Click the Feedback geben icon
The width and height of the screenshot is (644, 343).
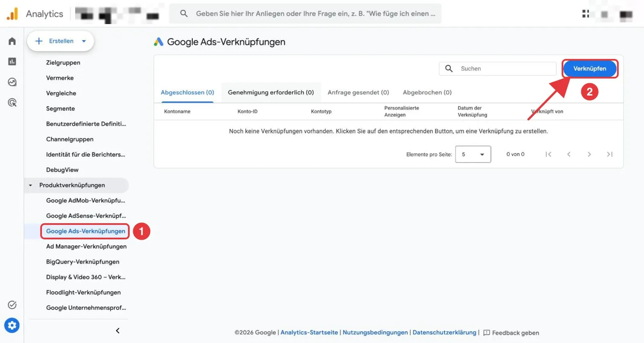pyautogui.click(x=487, y=333)
